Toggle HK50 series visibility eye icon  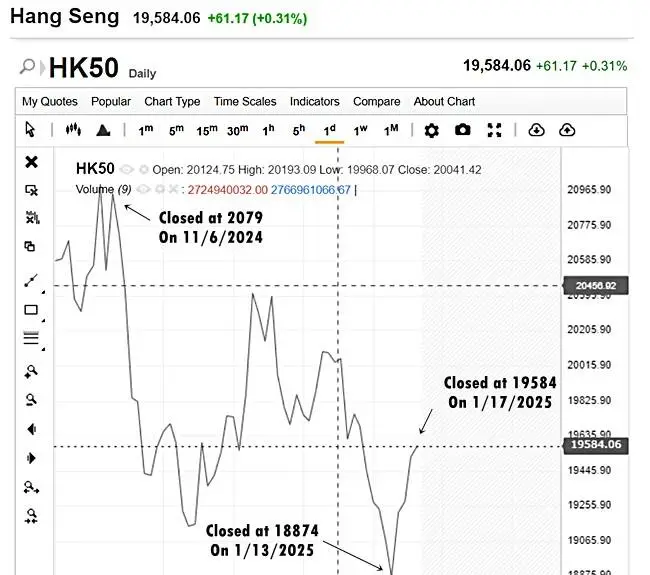(x=129, y=170)
